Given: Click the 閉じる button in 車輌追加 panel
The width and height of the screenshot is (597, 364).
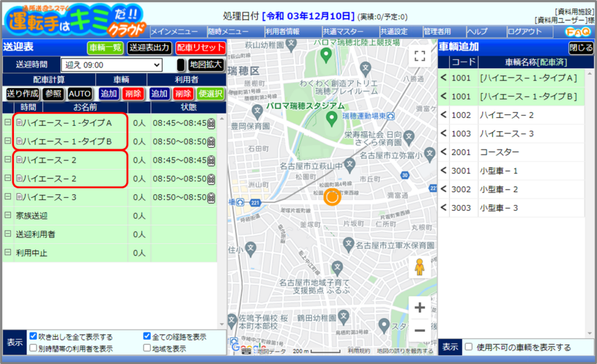Looking at the screenshot, I should coord(581,48).
